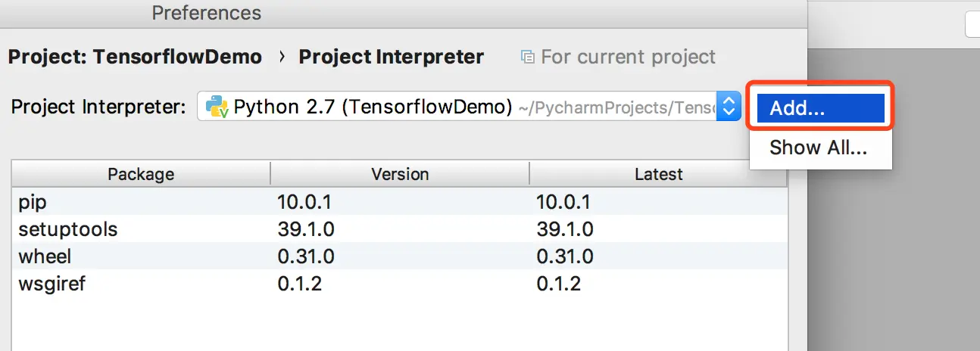The image size is (980, 351).
Task: Click the Latest column header
Action: pos(658,174)
